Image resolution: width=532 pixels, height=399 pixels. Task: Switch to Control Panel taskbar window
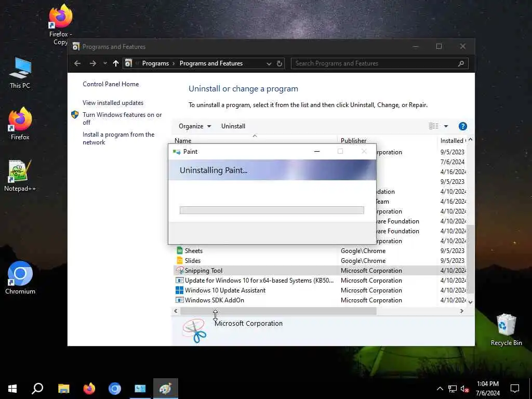point(140,389)
